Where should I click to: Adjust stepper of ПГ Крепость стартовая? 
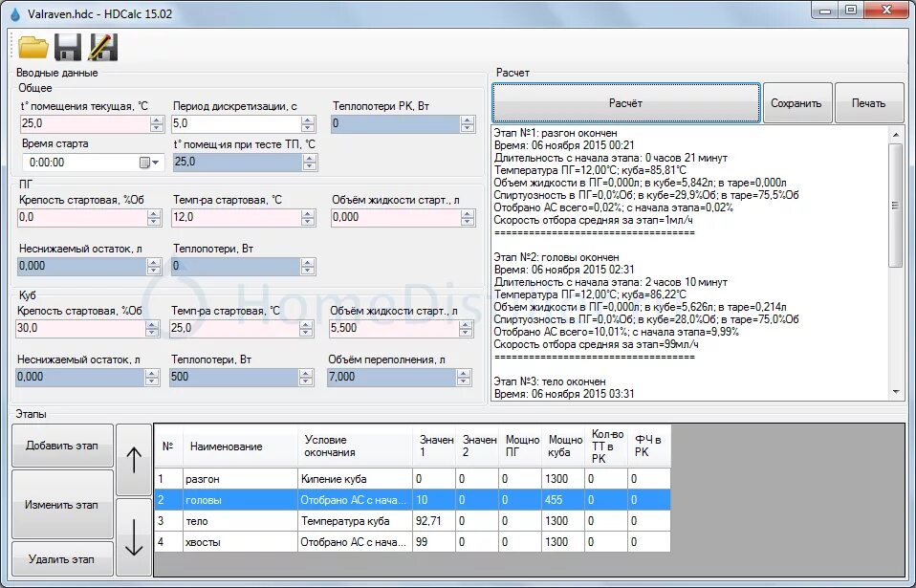tap(154, 218)
